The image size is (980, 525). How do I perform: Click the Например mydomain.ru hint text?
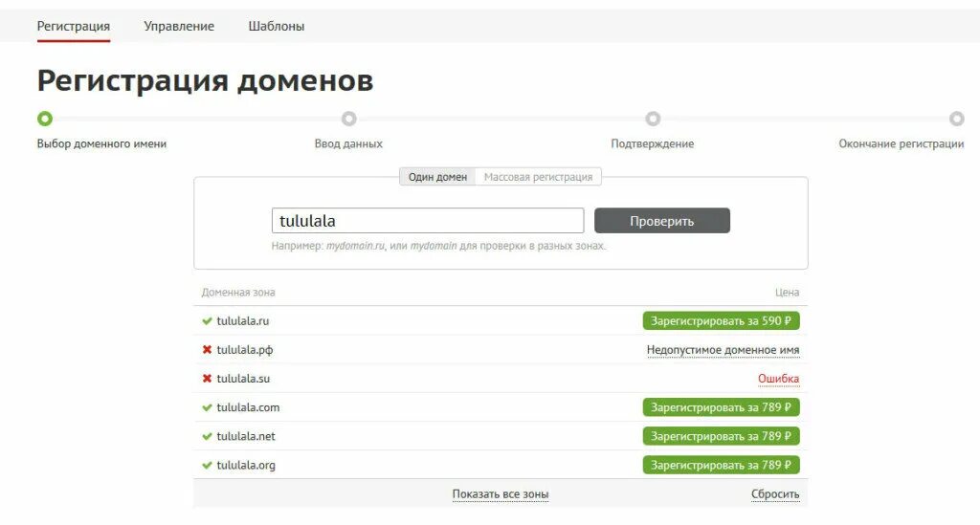tap(438, 246)
